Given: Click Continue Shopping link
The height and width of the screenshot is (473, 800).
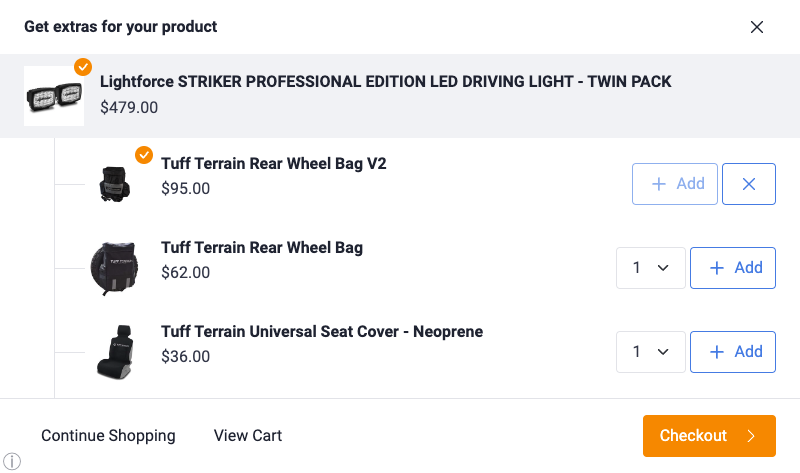Looking at the screenshot, I should [x=108, y=436].
